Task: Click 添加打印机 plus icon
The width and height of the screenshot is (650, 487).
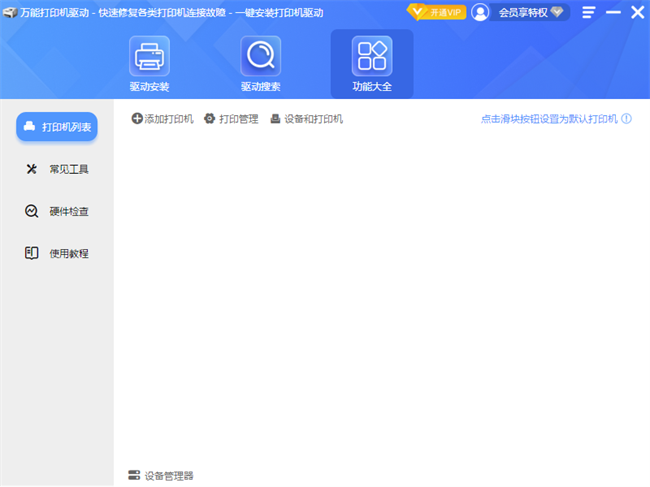Action: [x=138, y=119]
